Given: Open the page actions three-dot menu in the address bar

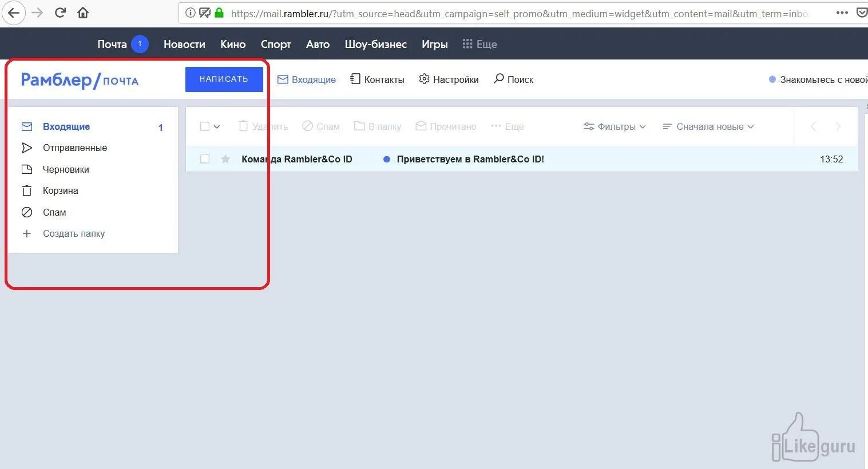Looking at the screenshot, I should tap(842, 13).
